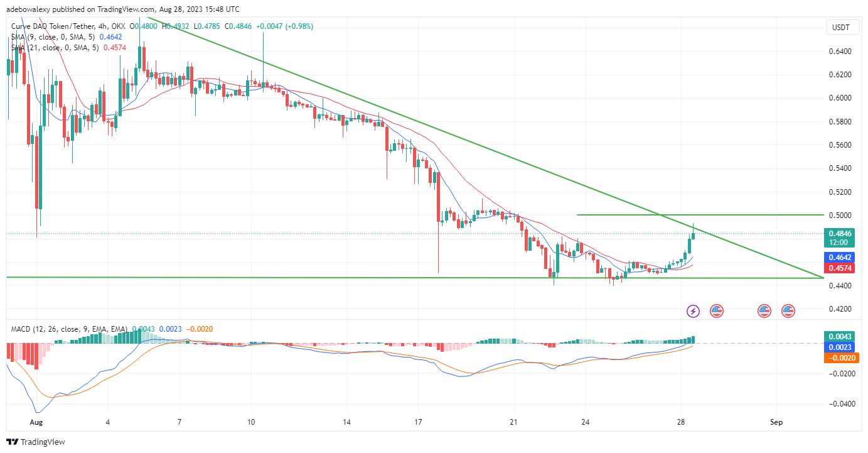Viewport: 868px width, 453px height.
Task: Click the 28 date label on time axis
Action: (x=681, y=422)
